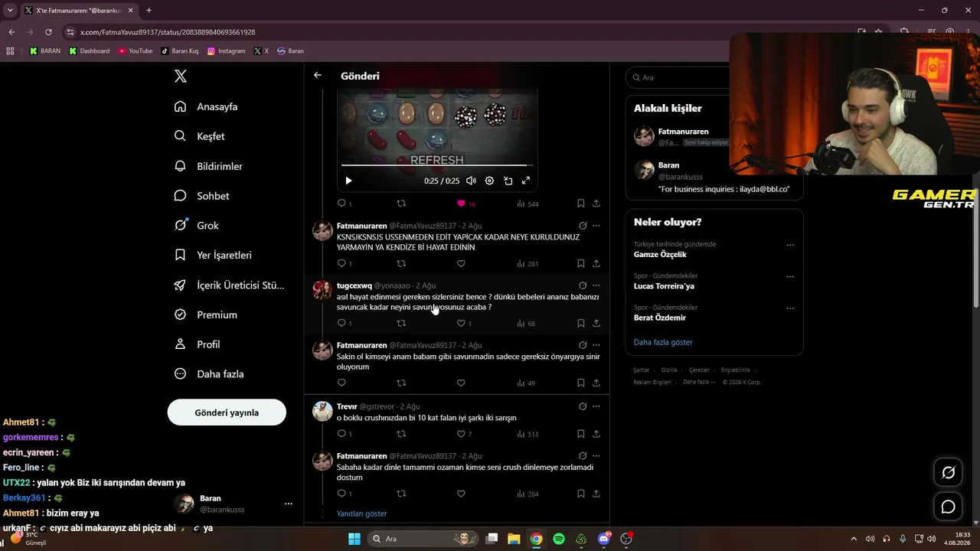View analytics of the post with 281 views

click(x=528, y=264)
